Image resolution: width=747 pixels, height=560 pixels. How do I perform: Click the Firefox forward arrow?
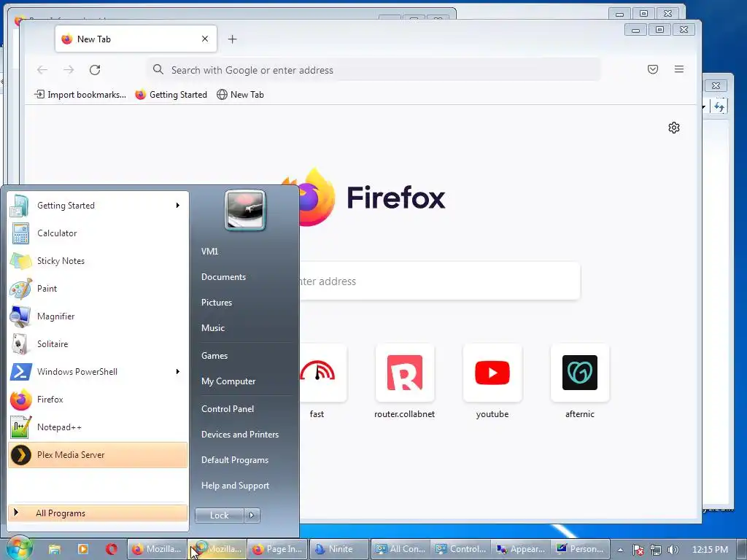(69, 70)
